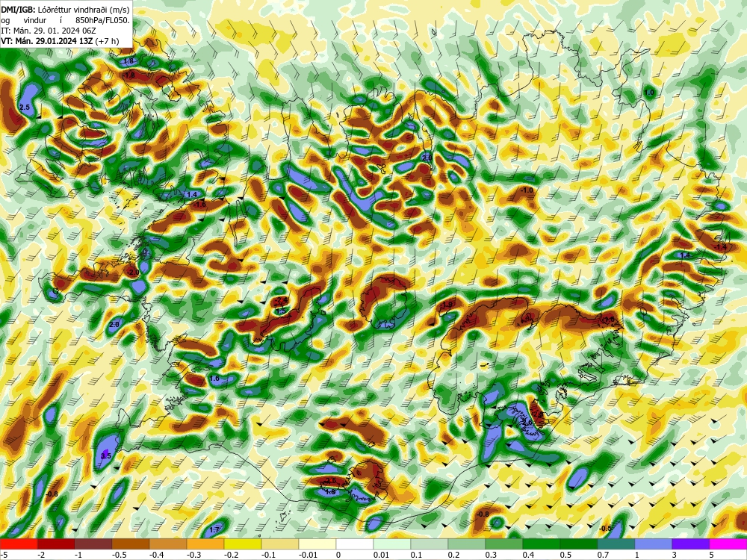Click the header text '850hPa/FL050.'
Screen dimensions: 747x560
point(102,20)
